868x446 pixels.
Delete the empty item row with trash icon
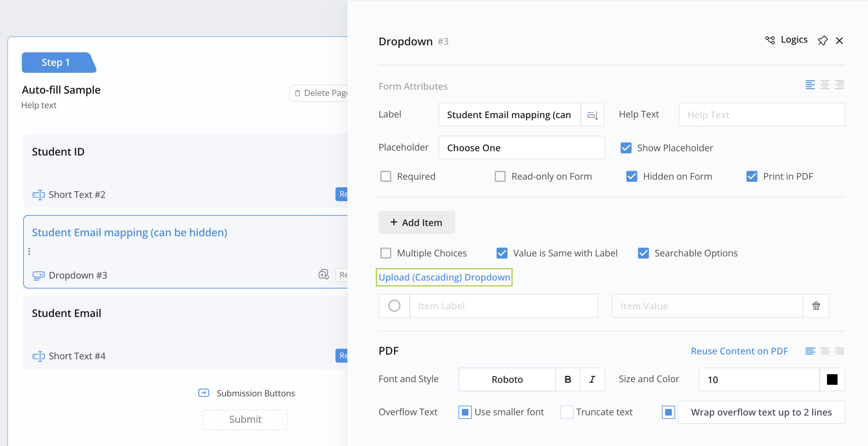tap(816, 306)
